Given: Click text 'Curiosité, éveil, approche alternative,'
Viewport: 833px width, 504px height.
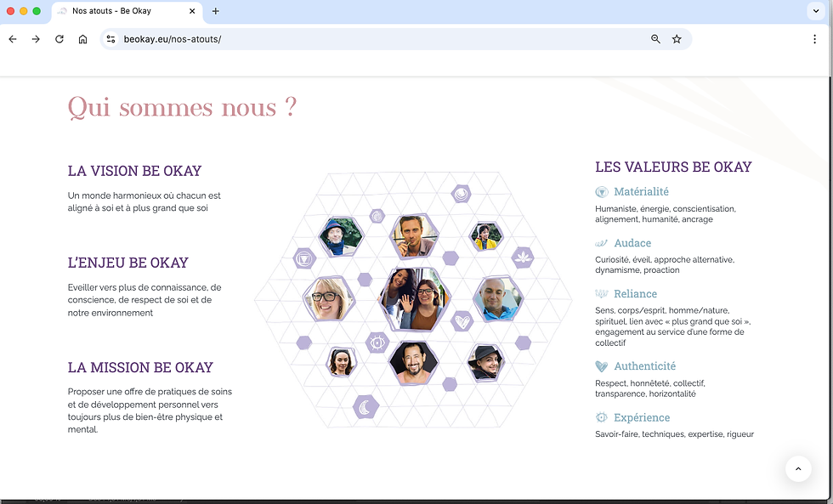Looking at the screenshot, I should pyautogui.click(x=665, y=260).
